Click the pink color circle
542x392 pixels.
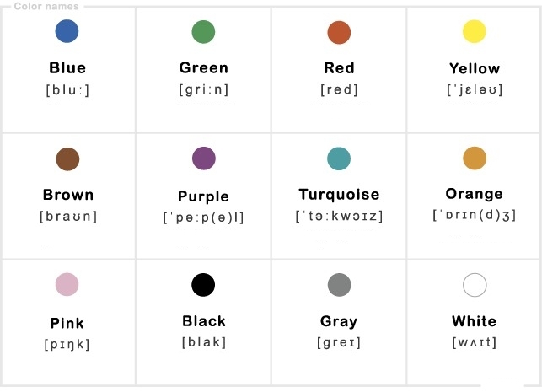tap(67, 284)
